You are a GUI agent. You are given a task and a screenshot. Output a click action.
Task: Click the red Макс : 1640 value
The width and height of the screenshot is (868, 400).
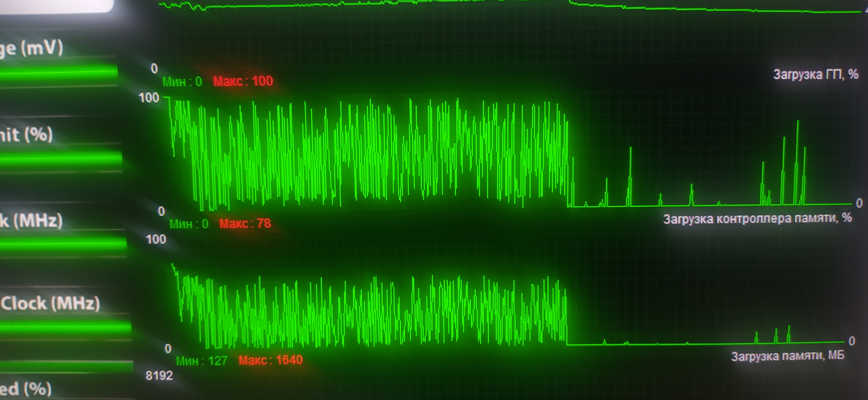click(271, 360)
